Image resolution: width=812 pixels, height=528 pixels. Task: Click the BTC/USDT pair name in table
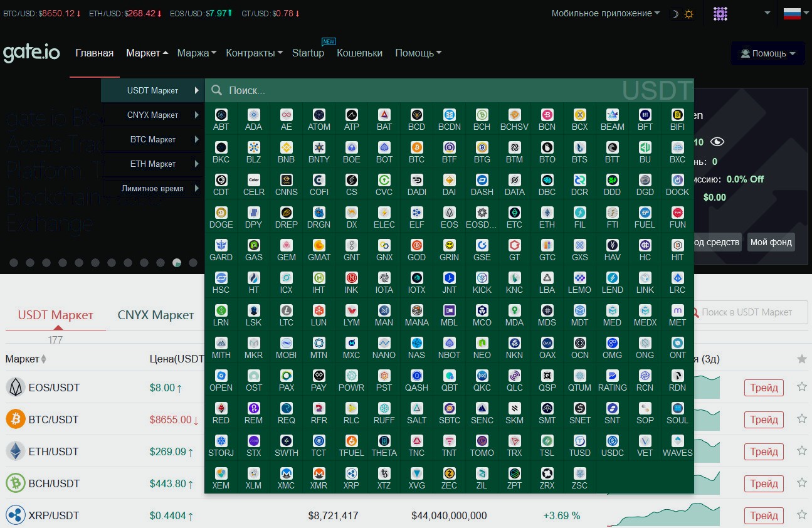coord(54,420)
